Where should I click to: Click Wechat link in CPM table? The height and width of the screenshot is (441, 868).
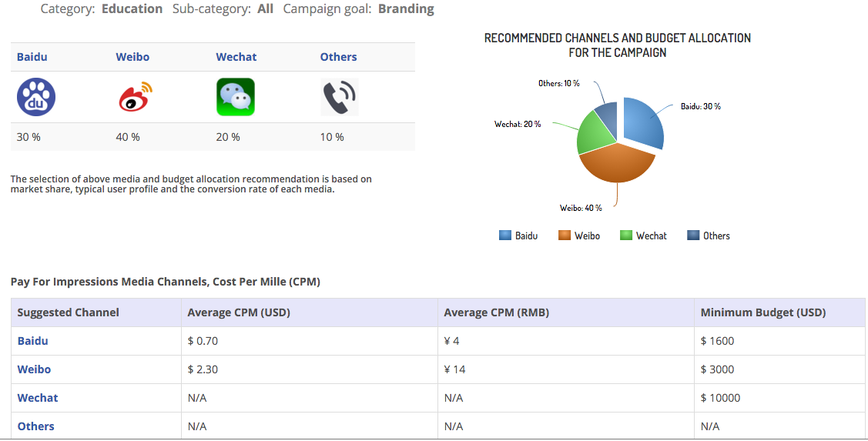pos(38,398)
